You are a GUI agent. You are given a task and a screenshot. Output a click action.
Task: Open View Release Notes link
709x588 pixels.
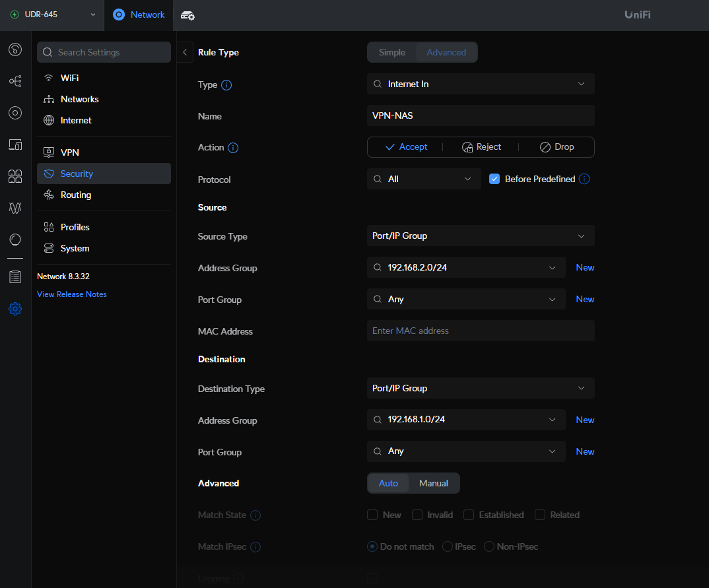pos(72,294)
